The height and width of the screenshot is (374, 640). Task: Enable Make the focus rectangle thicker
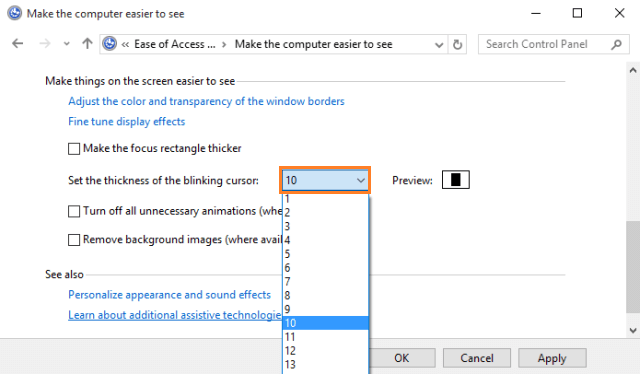pyautogui.click(x=74, y=149)
